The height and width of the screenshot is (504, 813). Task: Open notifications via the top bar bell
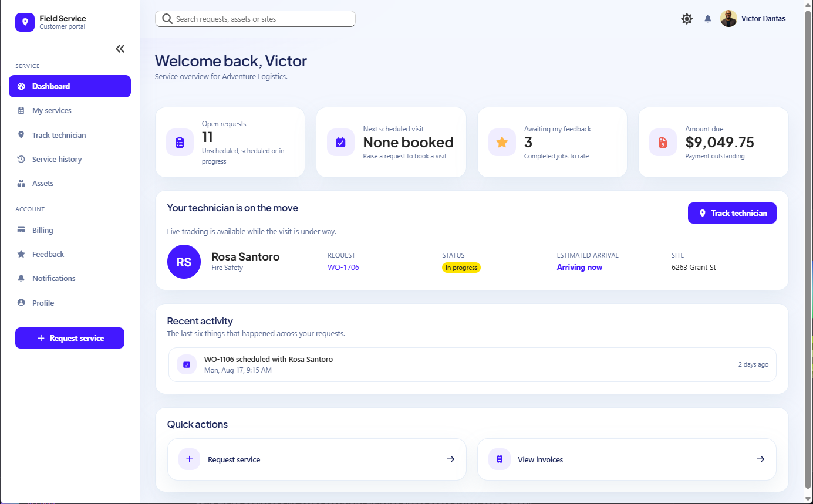708,19
